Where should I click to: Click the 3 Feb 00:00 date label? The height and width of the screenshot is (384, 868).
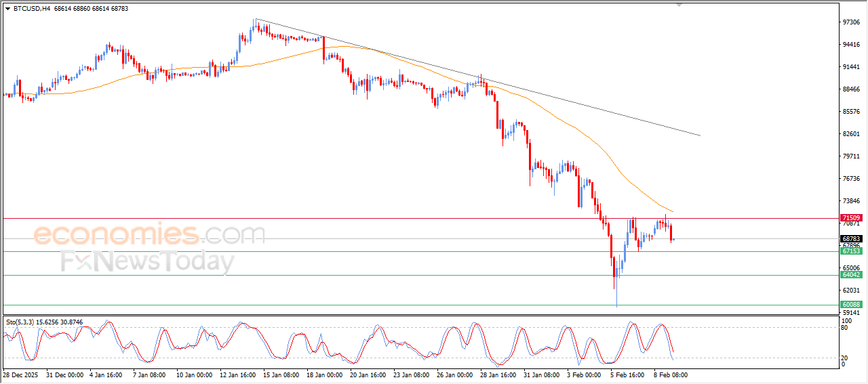pyautogui.click(x=584, y=374)
